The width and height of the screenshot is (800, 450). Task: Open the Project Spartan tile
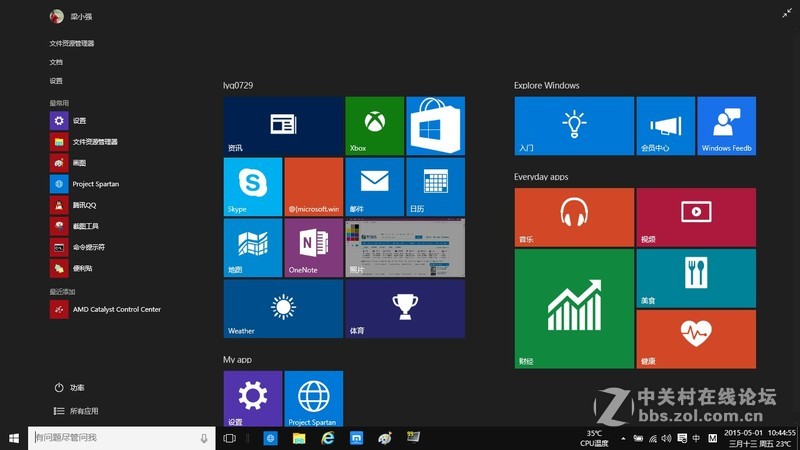[314, 398]
